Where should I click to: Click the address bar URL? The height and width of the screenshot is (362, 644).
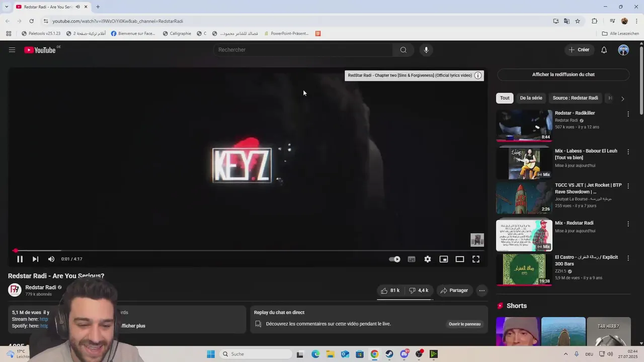[x=118, y=21]
